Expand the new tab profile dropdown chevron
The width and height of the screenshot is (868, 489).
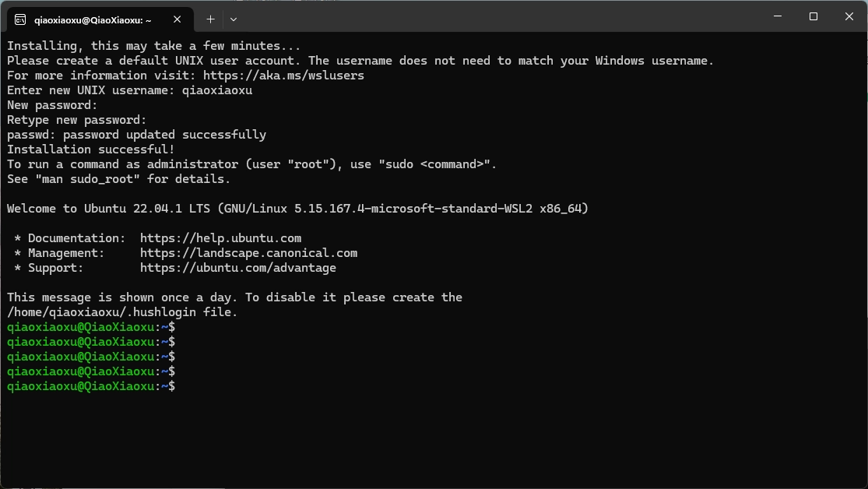pyautogui.click(x=234, y=19)
